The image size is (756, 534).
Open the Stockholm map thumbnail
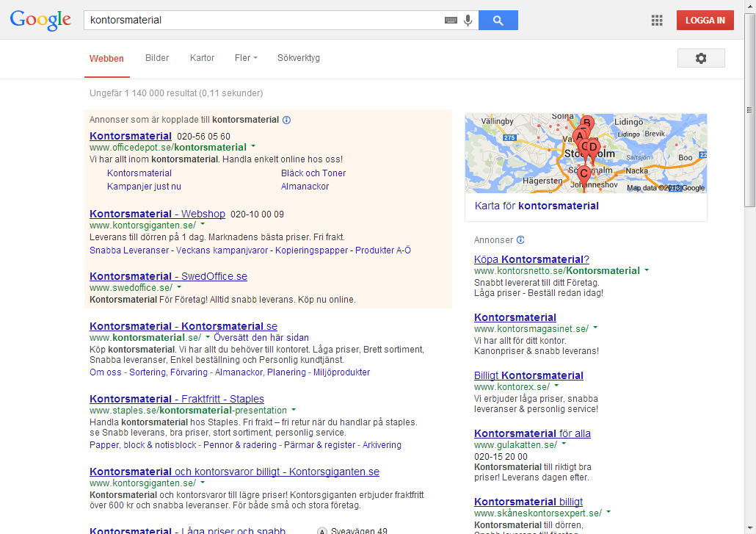point(586,154)
